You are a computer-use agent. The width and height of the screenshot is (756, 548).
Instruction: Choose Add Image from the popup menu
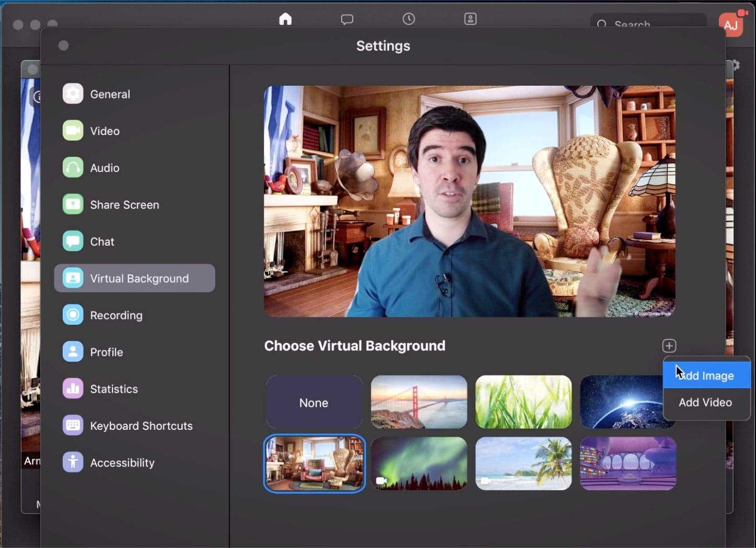pos(706,375)
